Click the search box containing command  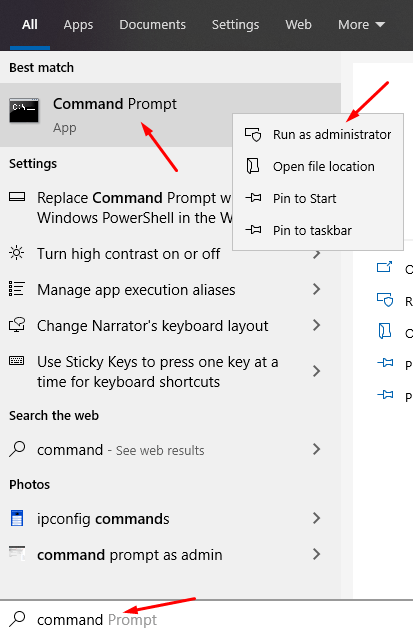point(206,619)
